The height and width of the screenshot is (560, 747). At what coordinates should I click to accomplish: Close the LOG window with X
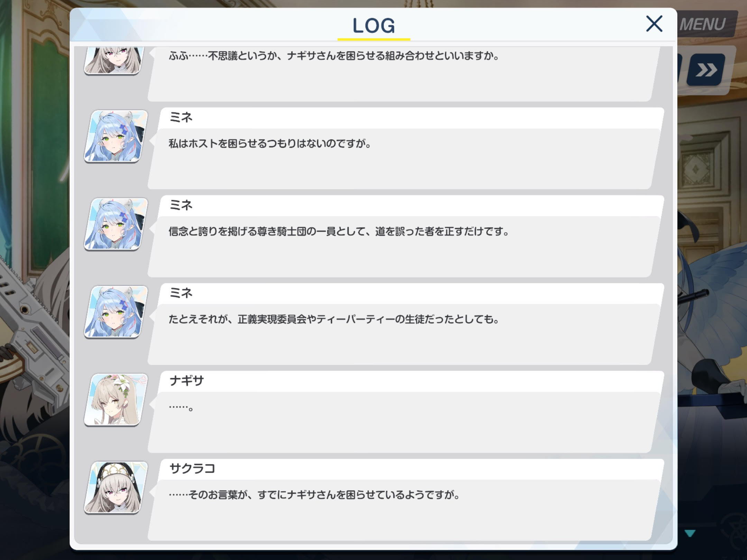[x=654, y=24]
